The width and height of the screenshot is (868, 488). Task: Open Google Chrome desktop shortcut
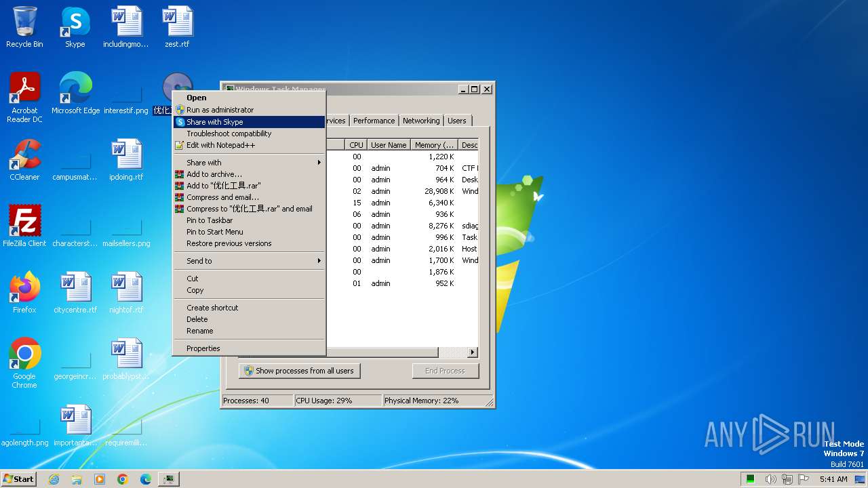[x=24, y=363]
